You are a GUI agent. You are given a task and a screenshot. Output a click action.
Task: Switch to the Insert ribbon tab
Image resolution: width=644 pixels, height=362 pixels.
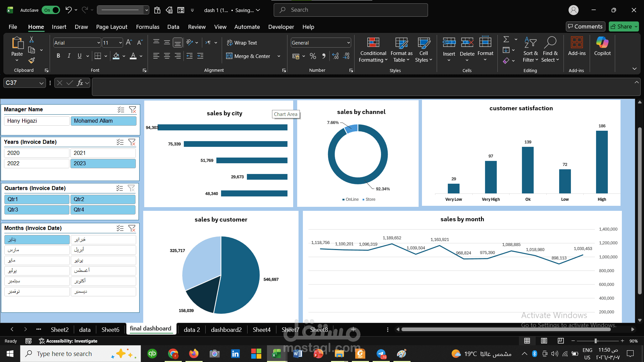tap(59, 27)
